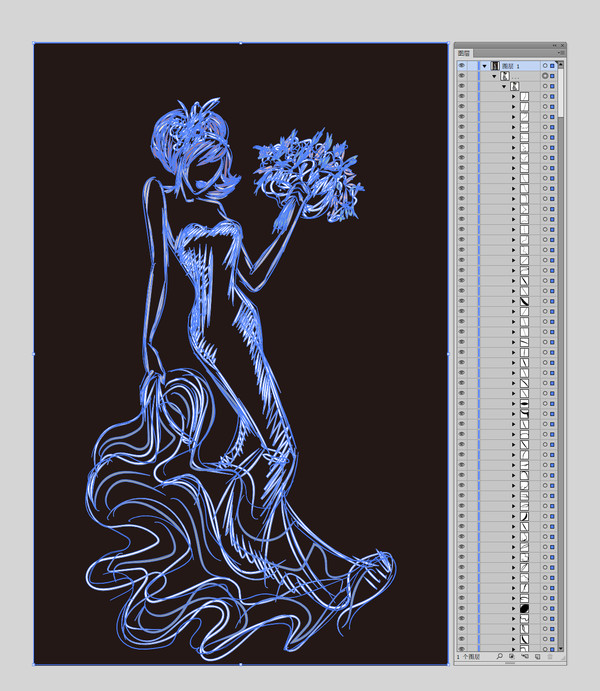Expand the sublayer with solid black blob thumbnail
This screenshot has width=600, height=691.
tap(513, 609)
